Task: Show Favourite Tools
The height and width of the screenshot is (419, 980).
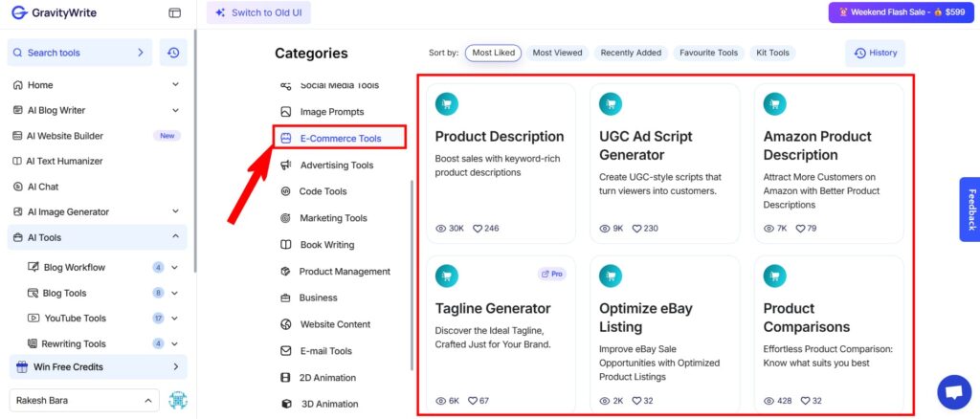Action: coord(708,53)
